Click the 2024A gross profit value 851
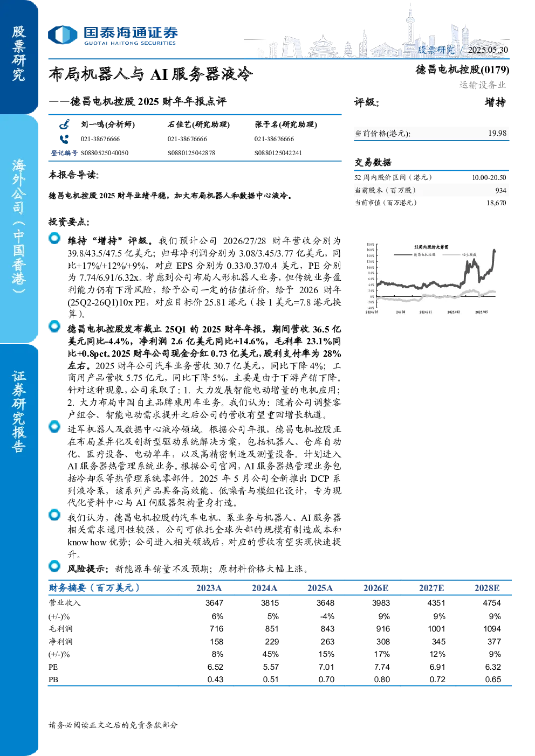 tap(272, 629)
